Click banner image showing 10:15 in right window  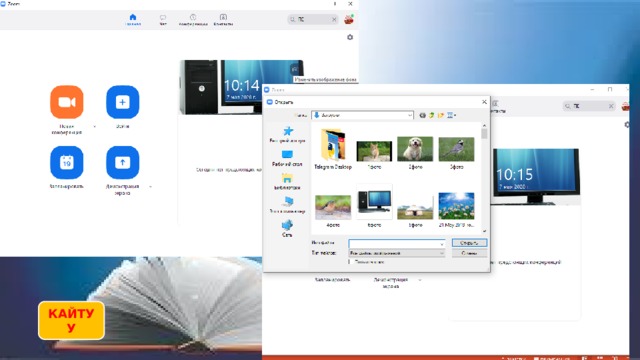536,176
